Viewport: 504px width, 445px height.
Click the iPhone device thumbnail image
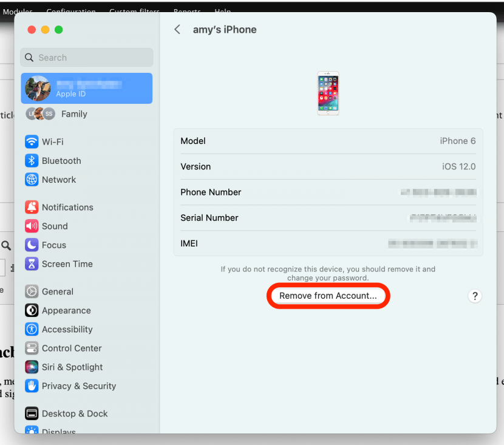[x=328, y=93]
